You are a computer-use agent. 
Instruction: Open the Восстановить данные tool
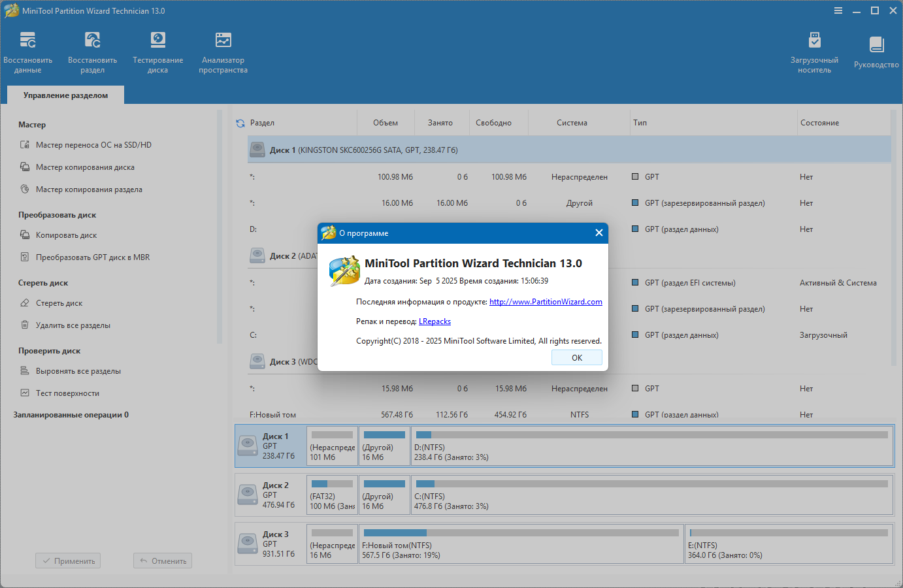[x=27, y=52]
